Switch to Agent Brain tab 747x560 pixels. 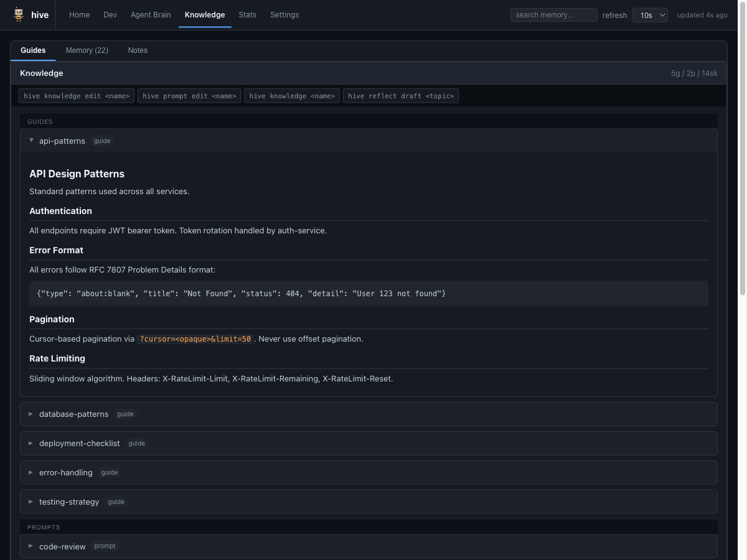[x=151, y=14]
